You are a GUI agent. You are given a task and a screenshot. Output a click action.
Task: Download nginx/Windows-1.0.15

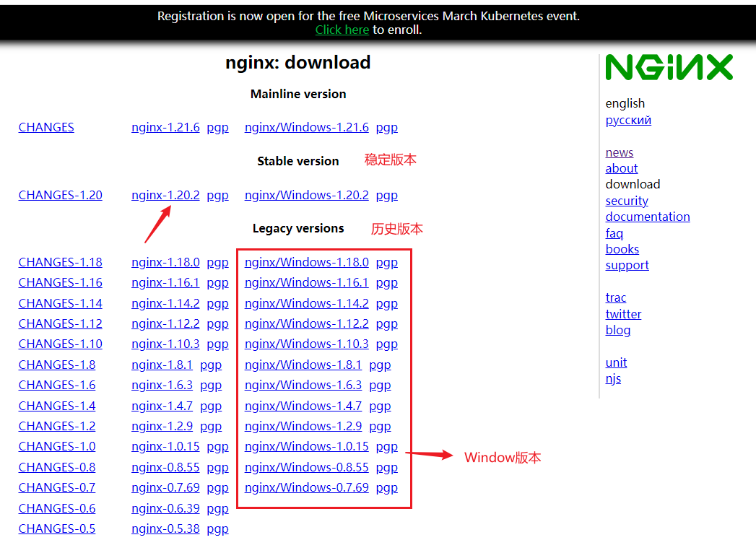pos(307,446)
